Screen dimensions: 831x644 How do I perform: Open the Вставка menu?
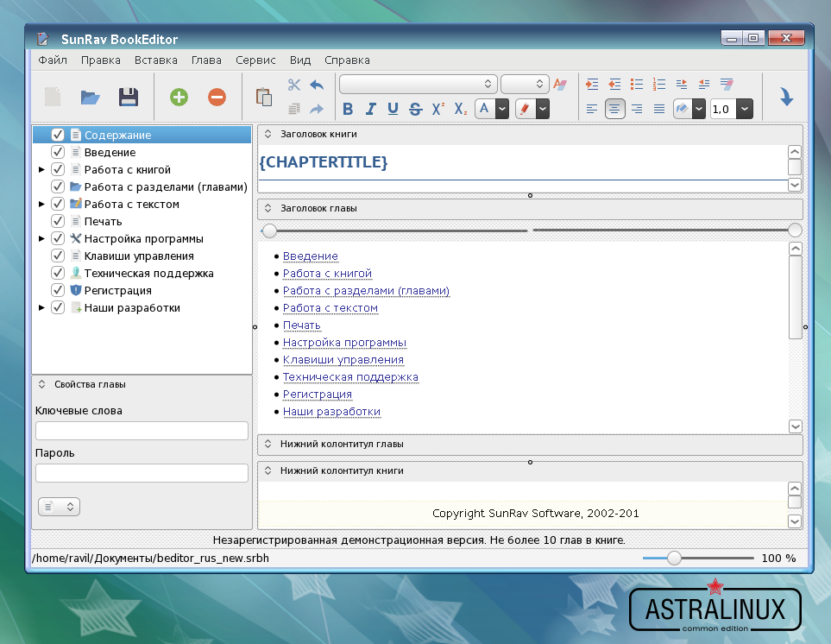156,60
